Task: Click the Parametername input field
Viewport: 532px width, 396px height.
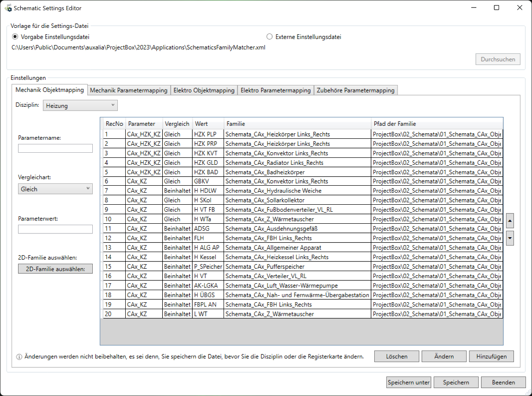Action: (55, 149)
